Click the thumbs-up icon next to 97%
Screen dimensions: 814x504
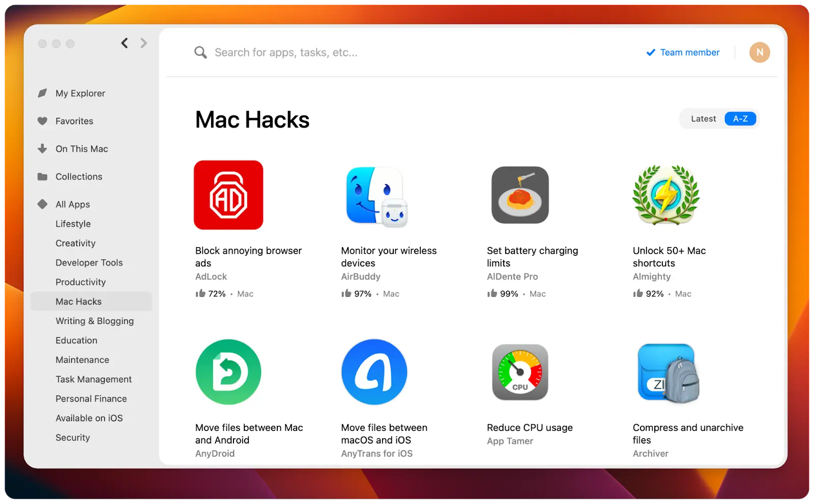pos(346,293)
